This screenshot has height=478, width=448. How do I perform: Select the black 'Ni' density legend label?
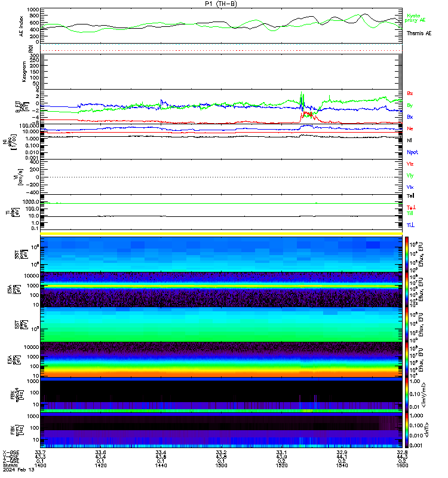(x=409, y=140)
